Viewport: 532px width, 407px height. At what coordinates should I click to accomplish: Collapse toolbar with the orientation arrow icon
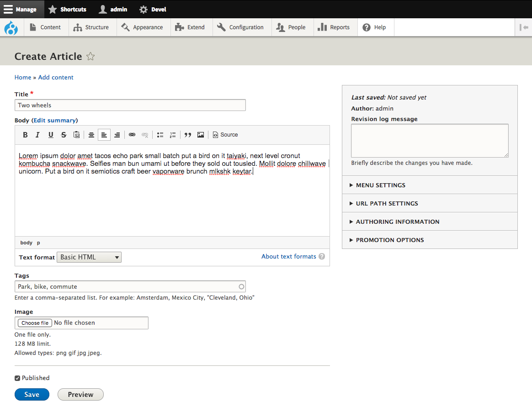tap(523, 27)
